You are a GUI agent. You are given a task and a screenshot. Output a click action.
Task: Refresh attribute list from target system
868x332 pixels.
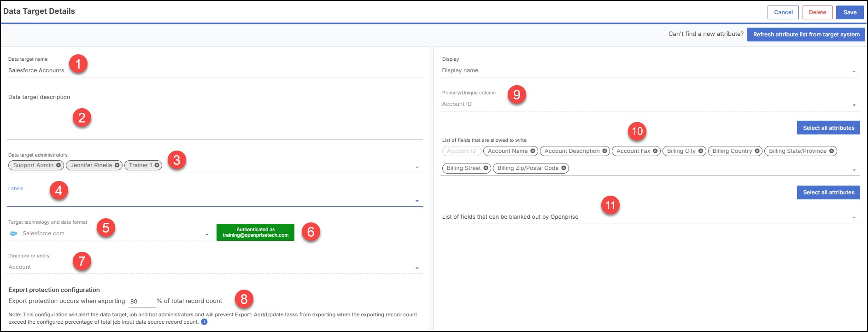[x=806, y=35]
